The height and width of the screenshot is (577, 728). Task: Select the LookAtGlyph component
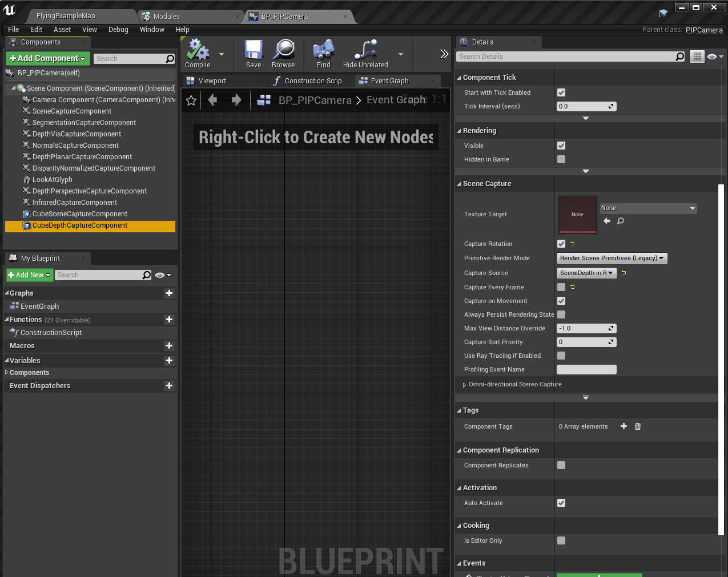pyautogui.click(x=53, y=180)
